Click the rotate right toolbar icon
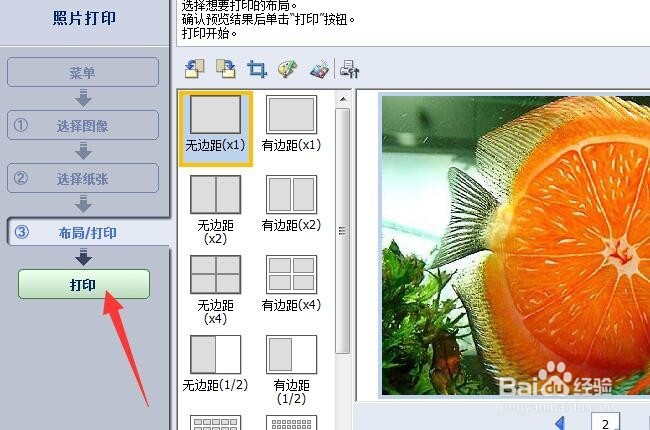 click(226, 68)
